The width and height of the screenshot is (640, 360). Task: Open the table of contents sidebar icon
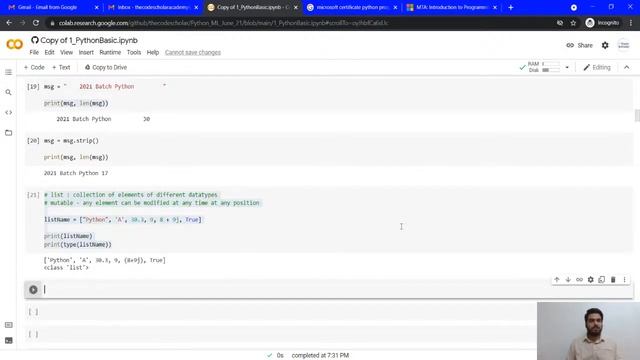(x=9, y=72)
